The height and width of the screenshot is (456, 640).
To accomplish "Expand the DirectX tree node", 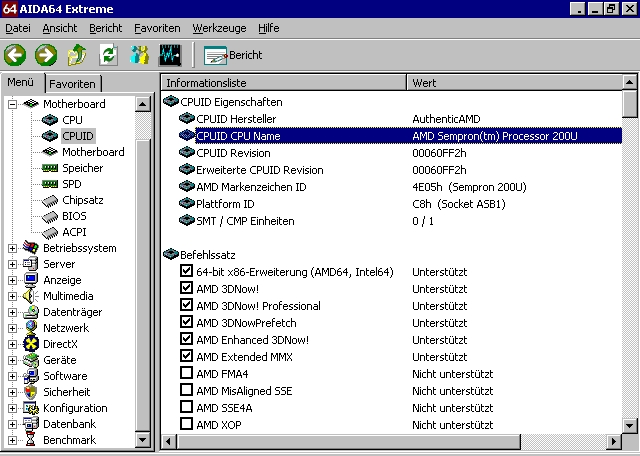I will pos(12,344).
